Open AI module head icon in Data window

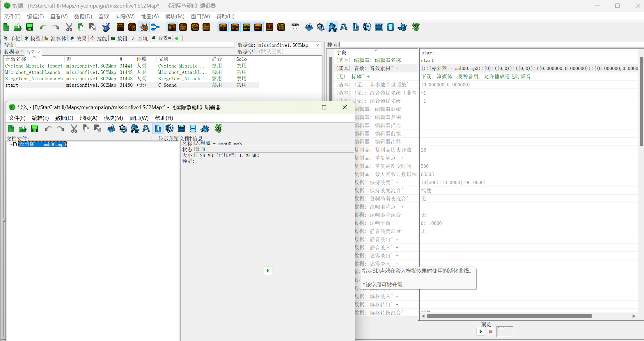pos(367,27)
